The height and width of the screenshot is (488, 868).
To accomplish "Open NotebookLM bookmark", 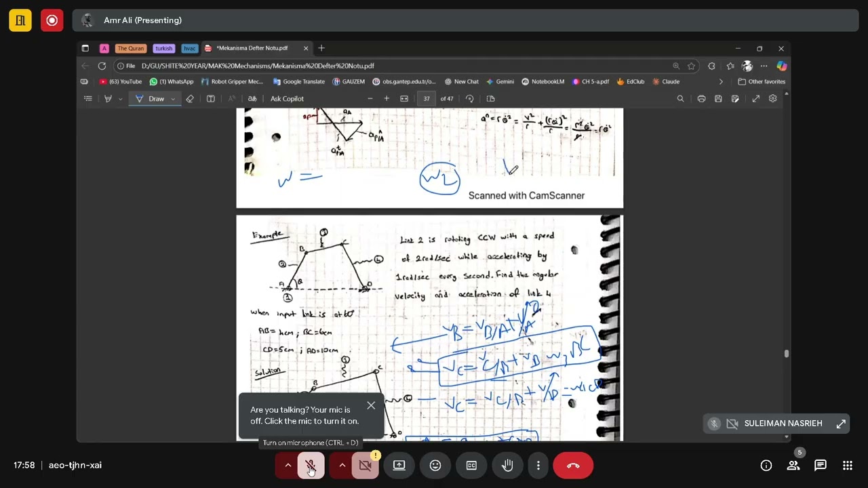I will tap(543, 81).
